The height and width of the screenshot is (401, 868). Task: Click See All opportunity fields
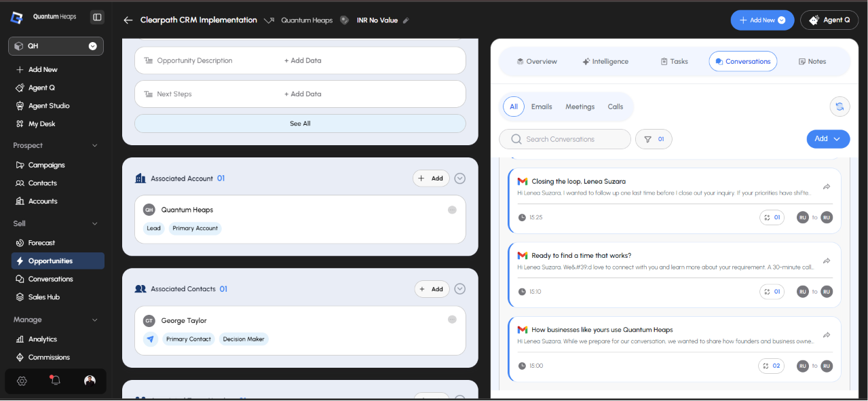point(300,123)
